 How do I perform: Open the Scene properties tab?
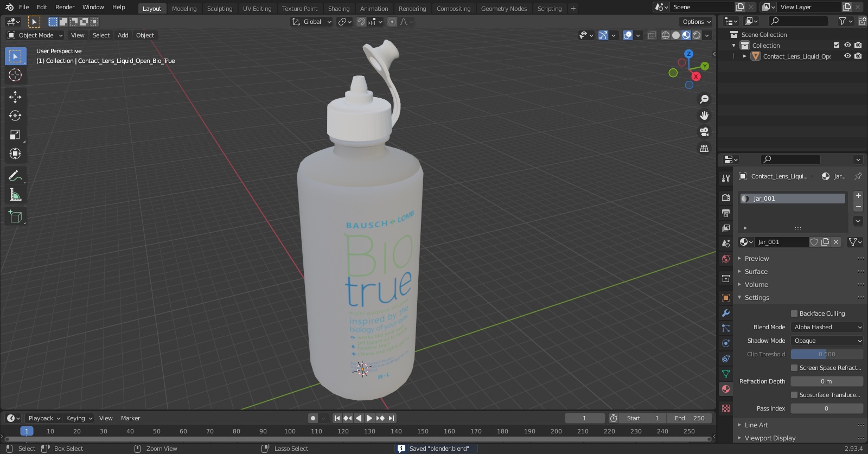coord(726,244)
